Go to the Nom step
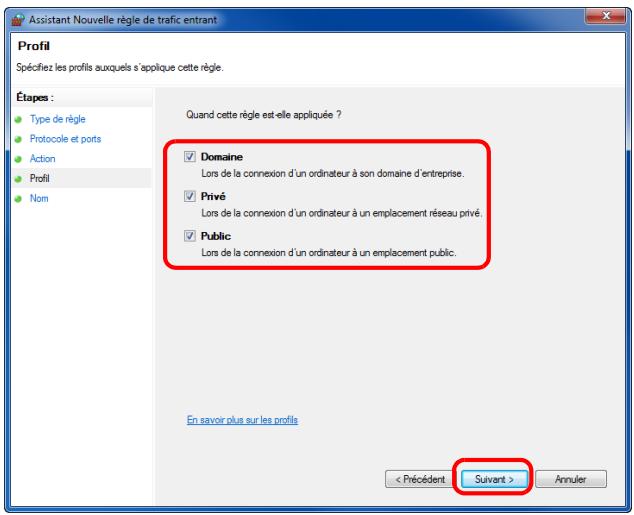This screenshot has height=515, width=634. coord(39,198)
